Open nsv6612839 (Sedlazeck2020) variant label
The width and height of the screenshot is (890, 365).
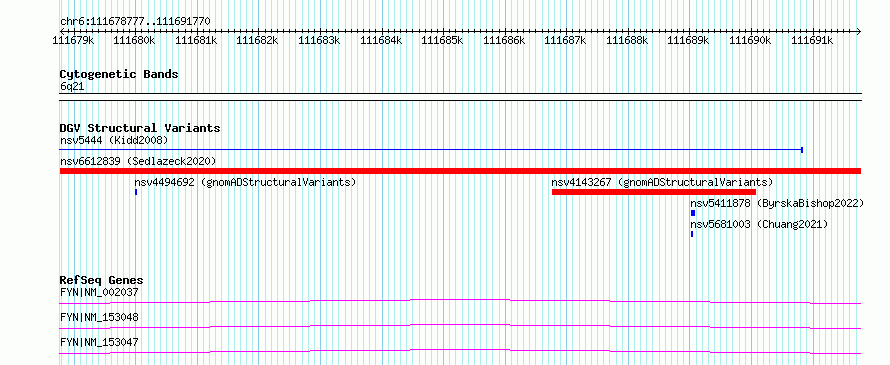[x=138, y=161]
